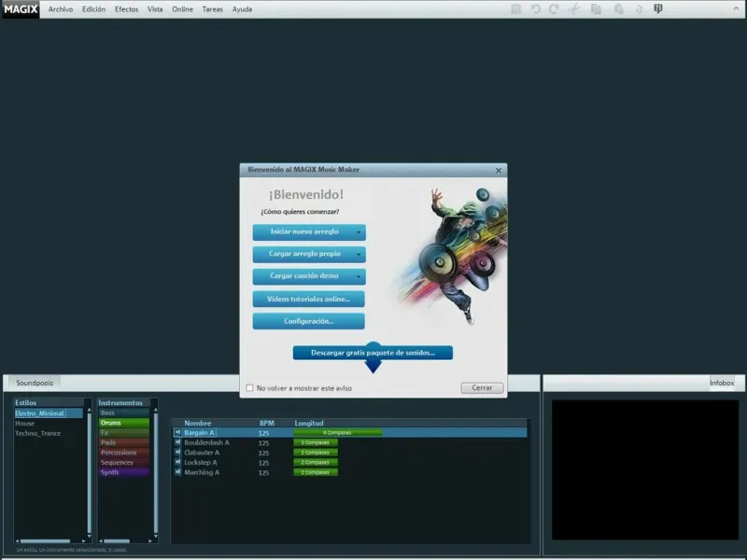Select the Fx instrument
Image resolution: width=747 pixels, height=560 pixels.
click(124, 433)
